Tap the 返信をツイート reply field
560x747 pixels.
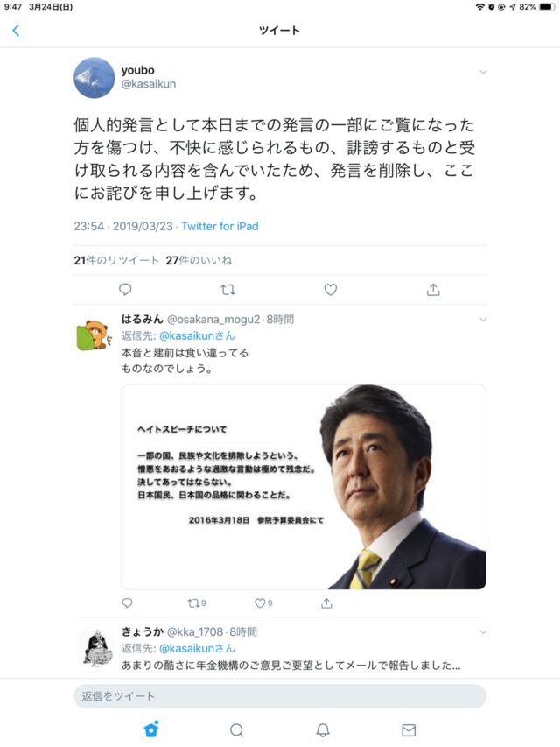tap(280, 696)
